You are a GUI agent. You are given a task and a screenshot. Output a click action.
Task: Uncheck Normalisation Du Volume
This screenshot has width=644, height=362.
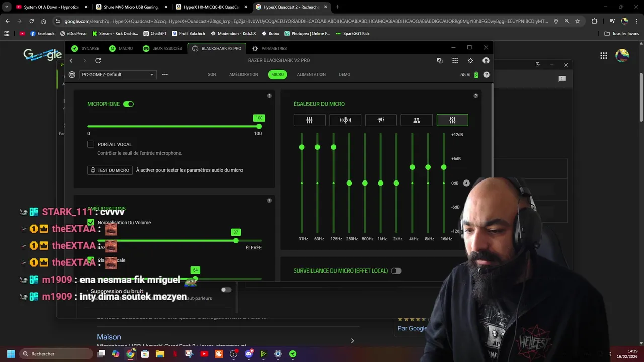[x=91, y=222]
